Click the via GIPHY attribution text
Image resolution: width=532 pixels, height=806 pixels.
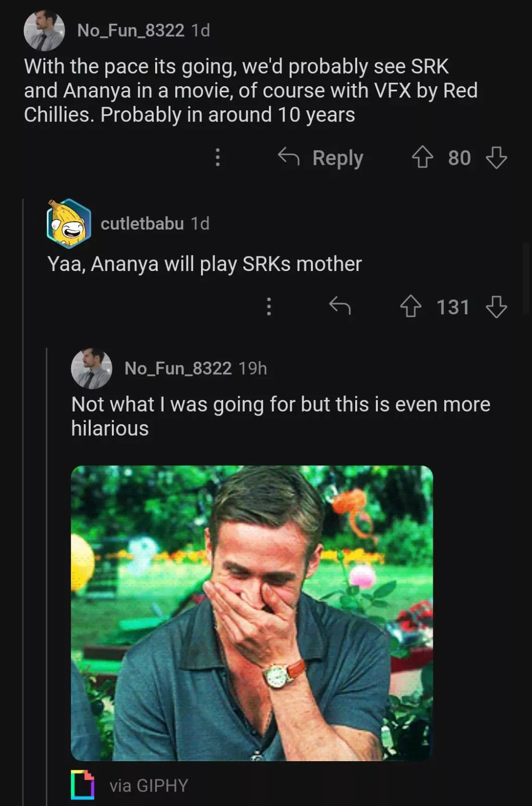pyautogui.click(x=149, y=785)
